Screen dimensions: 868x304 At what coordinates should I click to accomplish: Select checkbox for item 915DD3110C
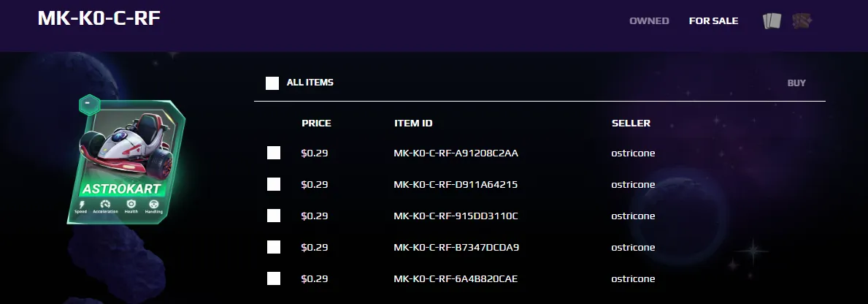coord(274,216)
